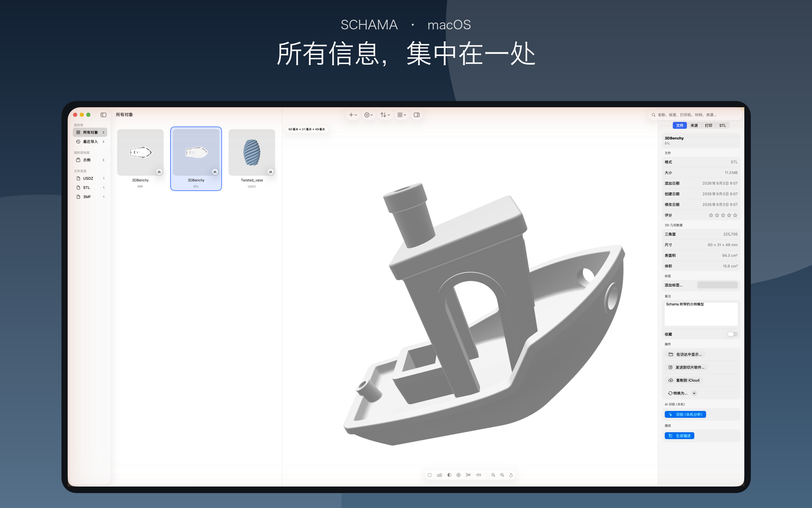Set rating to two stars
The width and height of the screenshot is (812, 508).
717,215
